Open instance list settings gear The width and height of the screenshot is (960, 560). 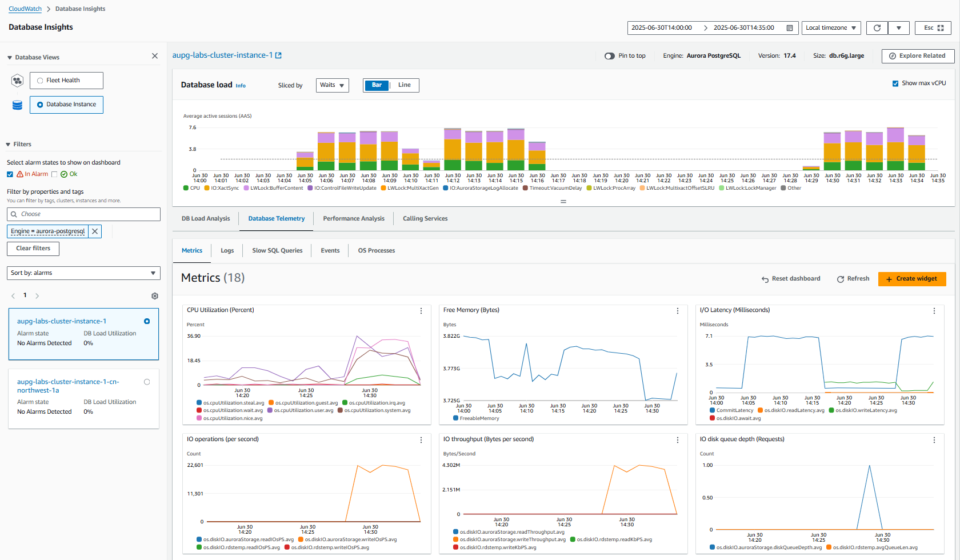155,296
